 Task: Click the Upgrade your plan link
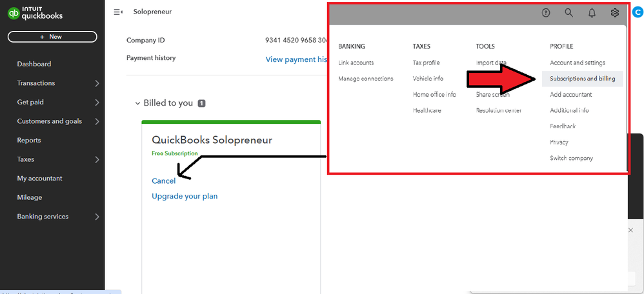click(x=185, y=196)
